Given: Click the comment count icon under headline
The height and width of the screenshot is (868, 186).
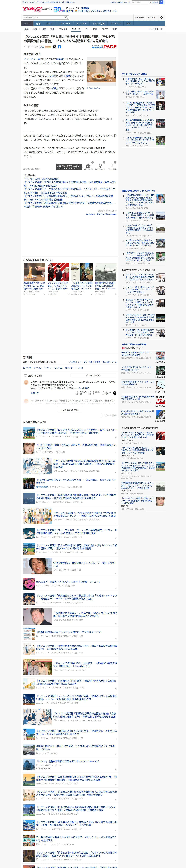Looking at the screenshot, I should pyautogui.click(x=42, y=47).
